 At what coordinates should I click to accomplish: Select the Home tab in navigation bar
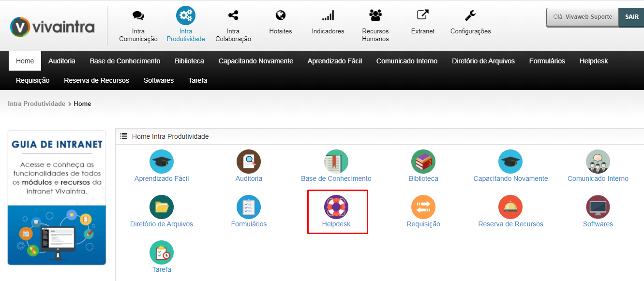point(25,61)
